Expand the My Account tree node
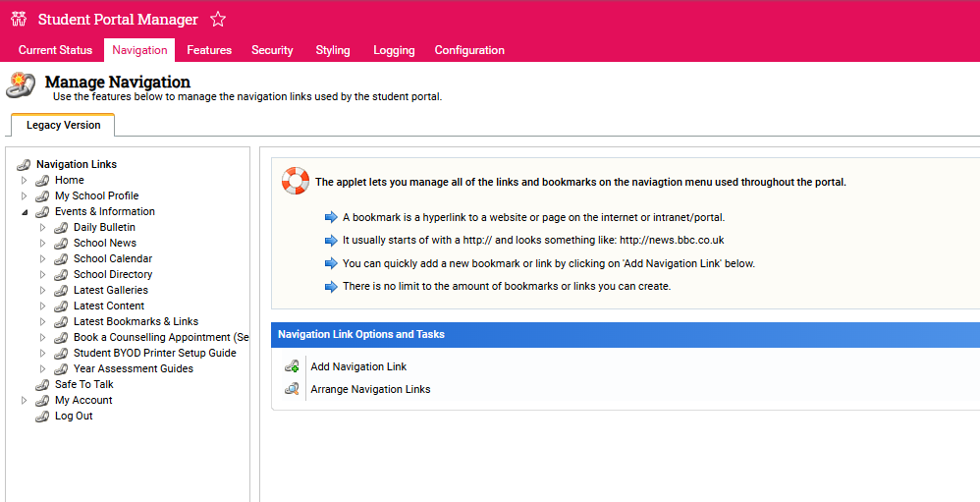This screenshot has height=502, width=980. [25, 401]
